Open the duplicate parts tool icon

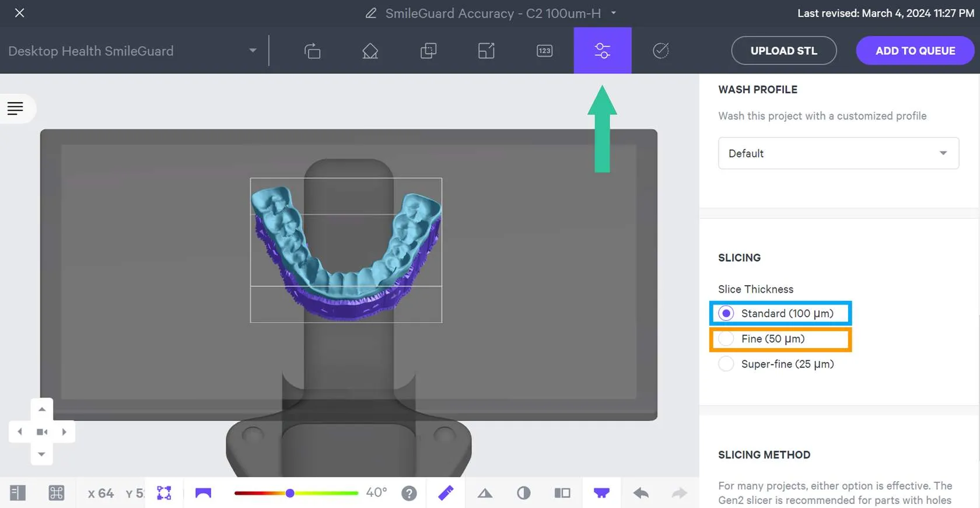[x=428, y=51]
